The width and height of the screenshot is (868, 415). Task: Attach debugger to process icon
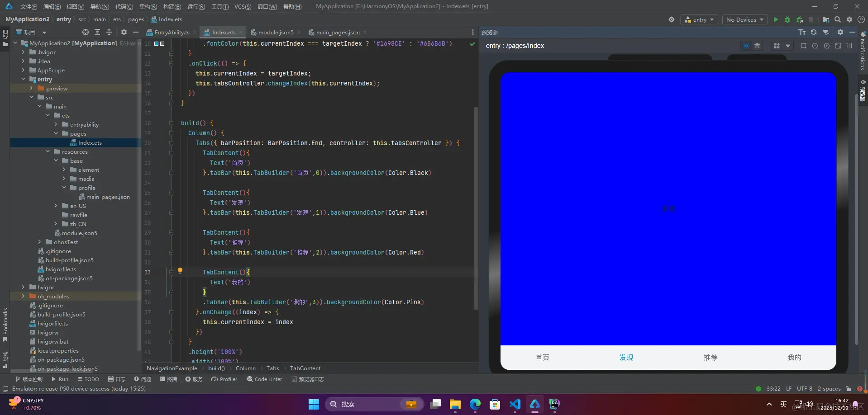[x=800, y=19]
